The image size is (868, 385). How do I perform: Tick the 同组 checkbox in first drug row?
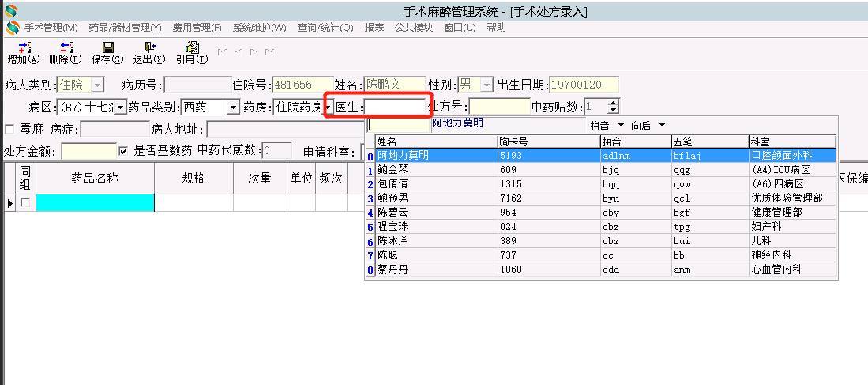pyautogui.click(x=25, y=203)
